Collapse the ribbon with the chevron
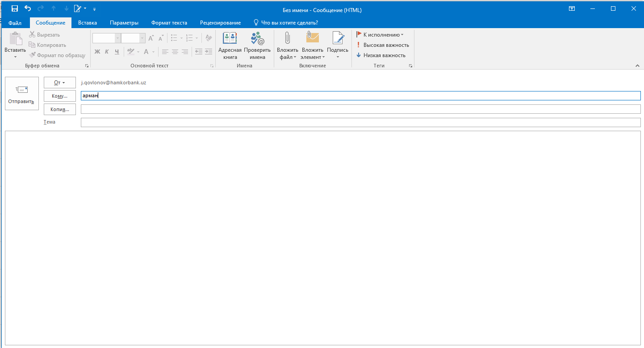 click(x=637, y=66)
